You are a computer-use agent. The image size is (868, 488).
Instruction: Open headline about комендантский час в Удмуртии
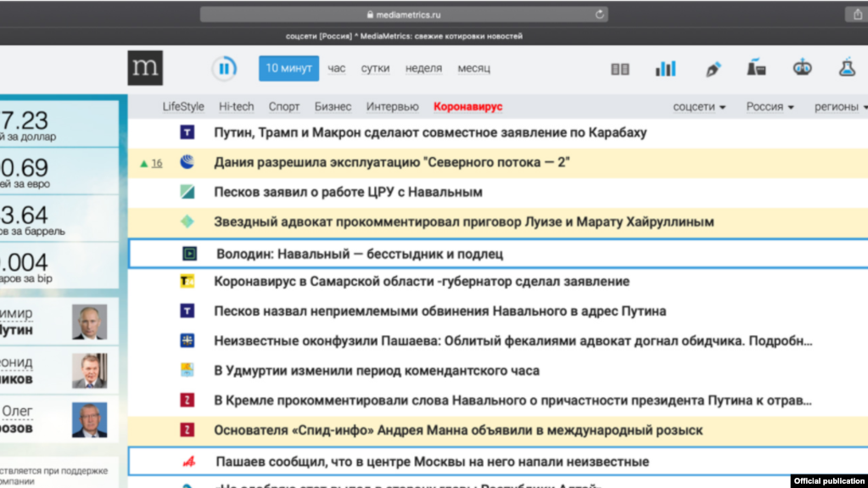[x=377, y=371]
